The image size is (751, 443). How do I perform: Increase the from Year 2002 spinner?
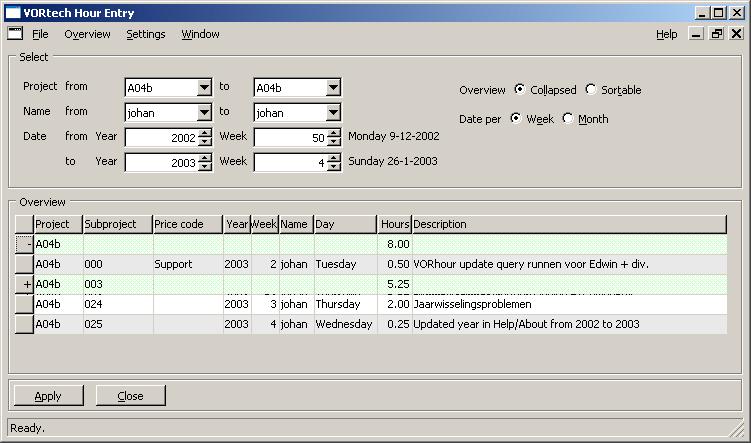point(205,134)
